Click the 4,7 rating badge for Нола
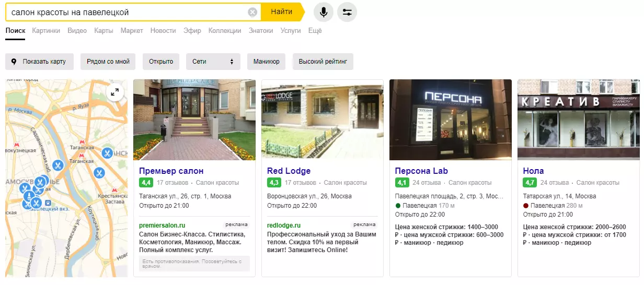 tap(530, 183)
